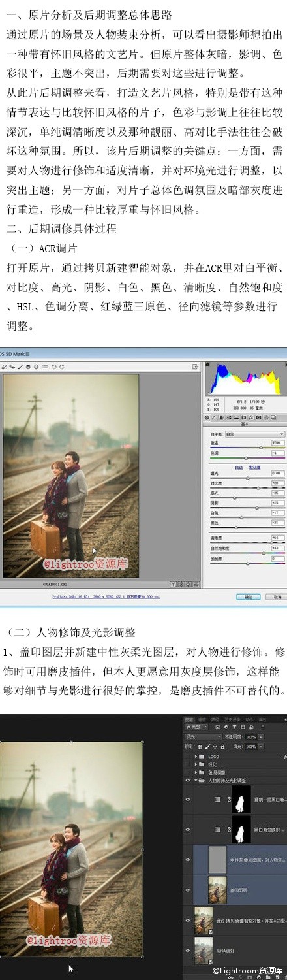Screen dimensions: 287x980
Task: Click the 色温 value field showing 9700
Action: (278, 442)
